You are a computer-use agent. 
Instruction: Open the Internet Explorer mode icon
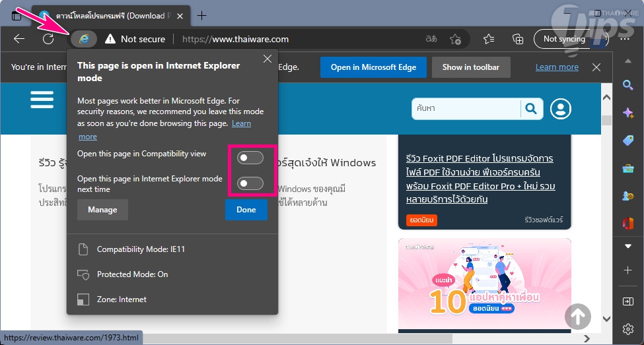tap(84, 39)
